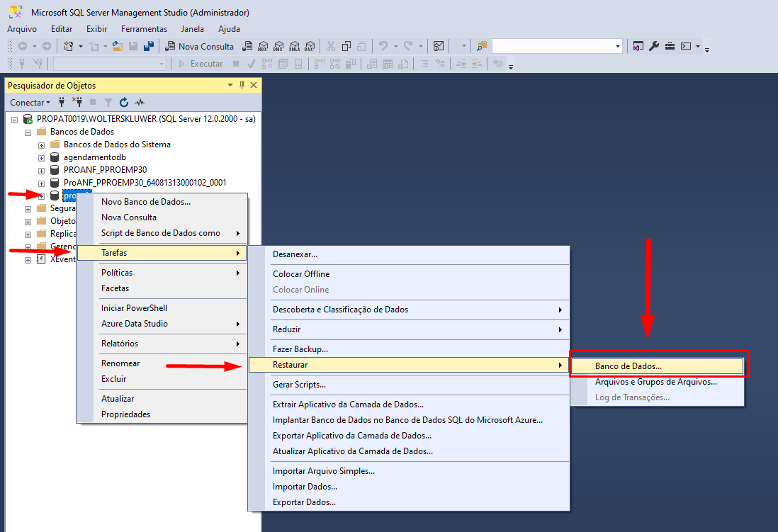Close the Pesquisador de Objetos panel
Viewport: 778px width, 532px height.
(254, 85)
